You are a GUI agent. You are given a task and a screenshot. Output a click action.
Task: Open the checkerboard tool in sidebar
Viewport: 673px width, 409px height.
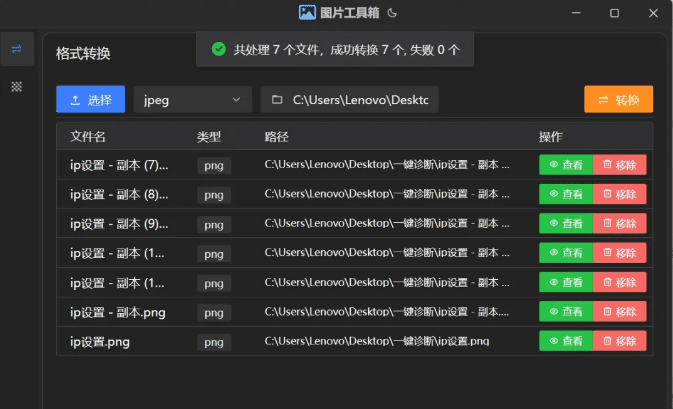click(x=16, y=86)
